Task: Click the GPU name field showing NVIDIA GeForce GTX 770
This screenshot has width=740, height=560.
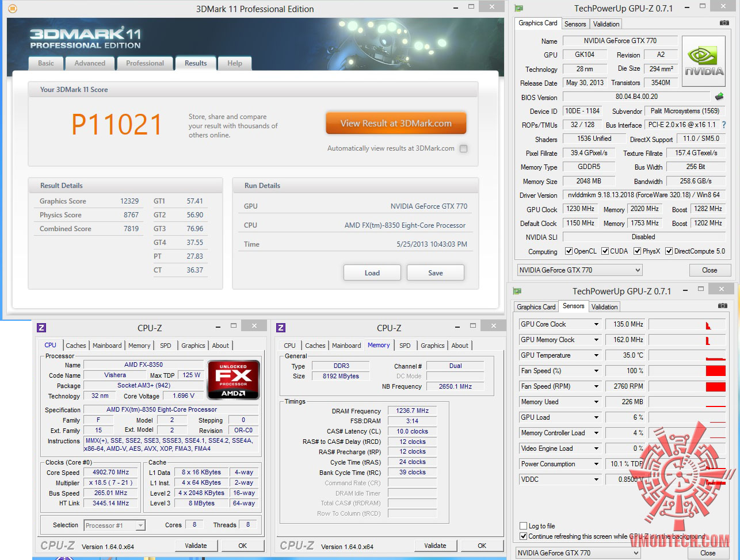Action: (620, 41)
